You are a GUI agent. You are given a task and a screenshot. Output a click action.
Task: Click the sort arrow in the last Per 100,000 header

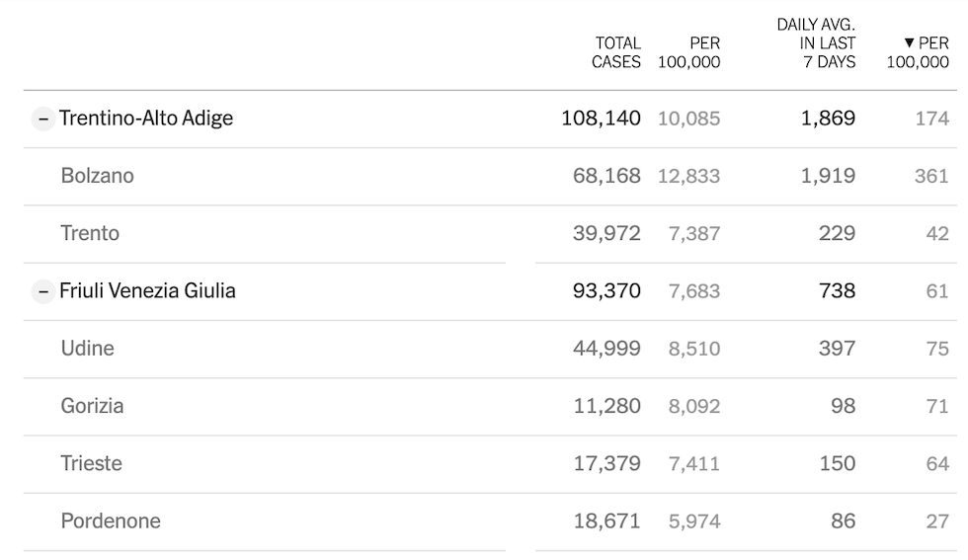click(909, 42)
